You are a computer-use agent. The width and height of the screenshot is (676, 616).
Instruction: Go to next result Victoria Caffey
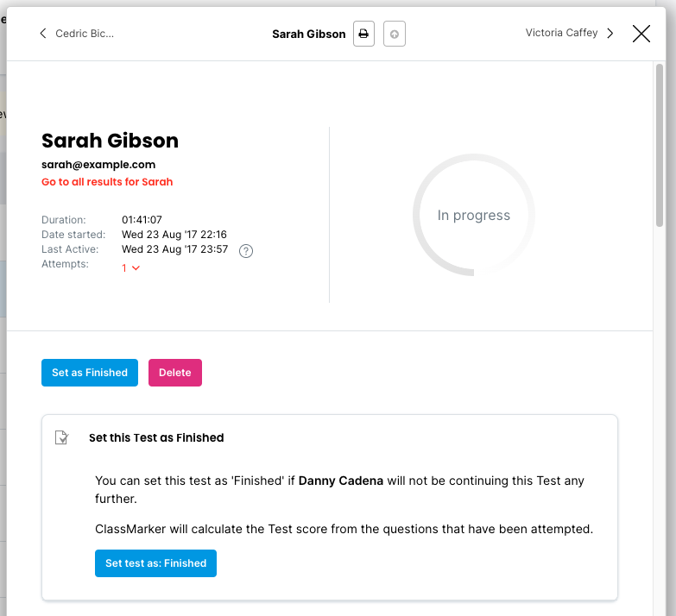561,33
